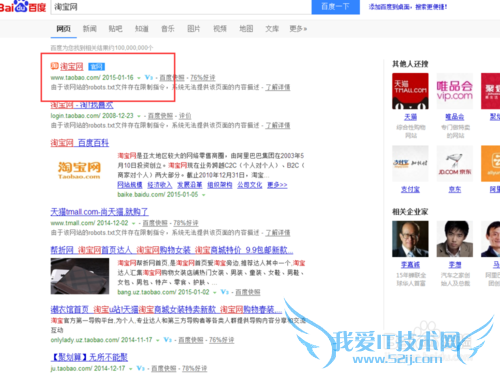Open the 76%好评 link of www.taobao.com

pyautogui.click(x=203, y=78)
